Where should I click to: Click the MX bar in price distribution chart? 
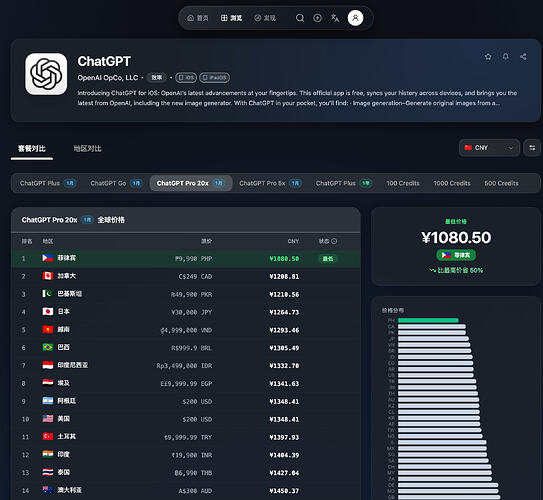click(442, 448)
